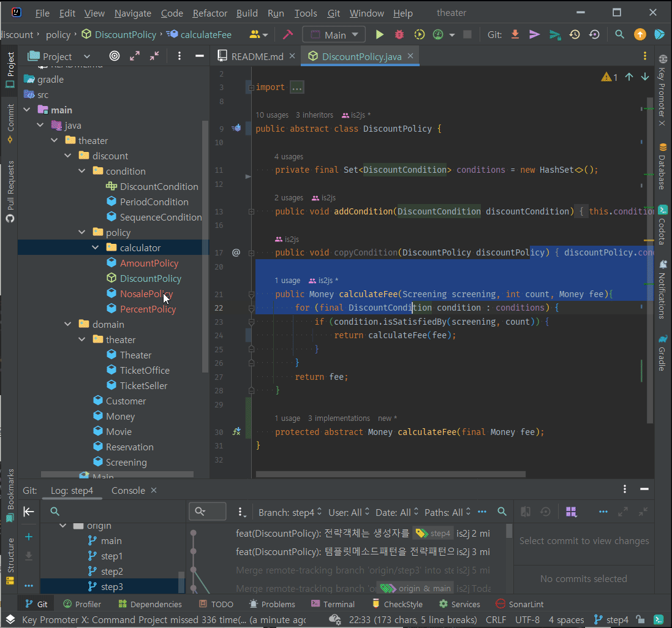Click the Build hammer icon

coord(288,35)
